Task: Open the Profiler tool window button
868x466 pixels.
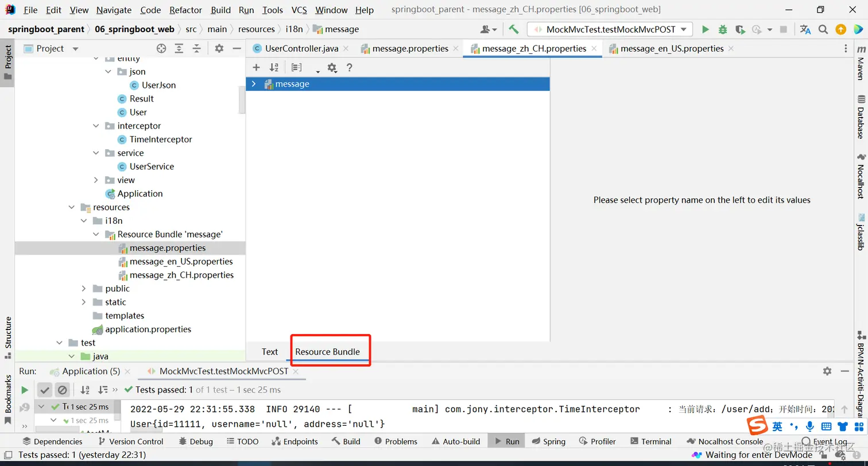Action: (598, 441)
